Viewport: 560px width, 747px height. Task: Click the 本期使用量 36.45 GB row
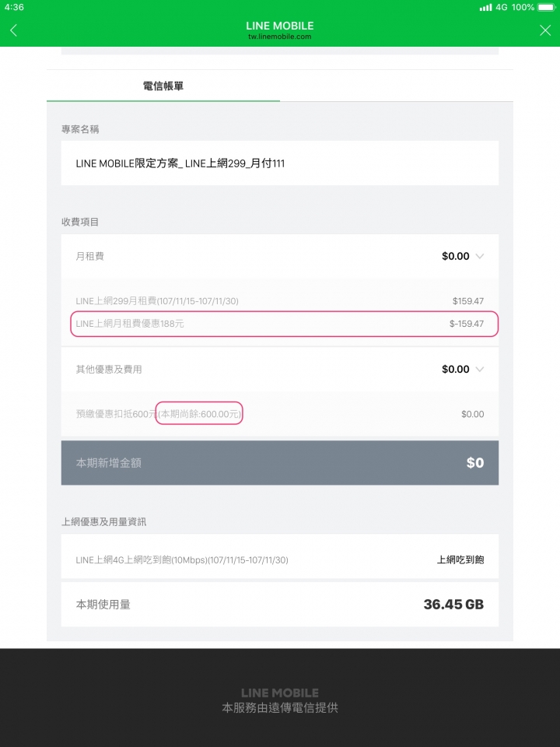[x=280, y=605]
